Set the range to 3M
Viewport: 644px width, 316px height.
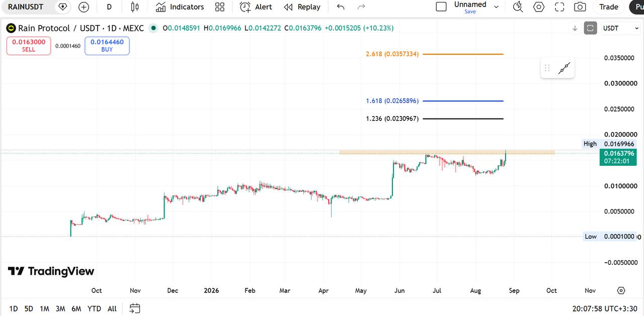[60, 308]
